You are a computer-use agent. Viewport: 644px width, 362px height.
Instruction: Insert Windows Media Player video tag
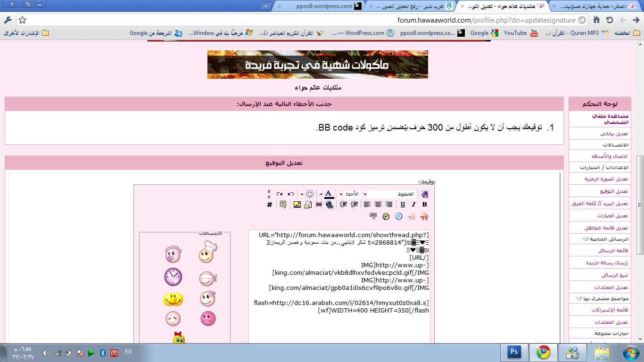[x=386, y=216]
